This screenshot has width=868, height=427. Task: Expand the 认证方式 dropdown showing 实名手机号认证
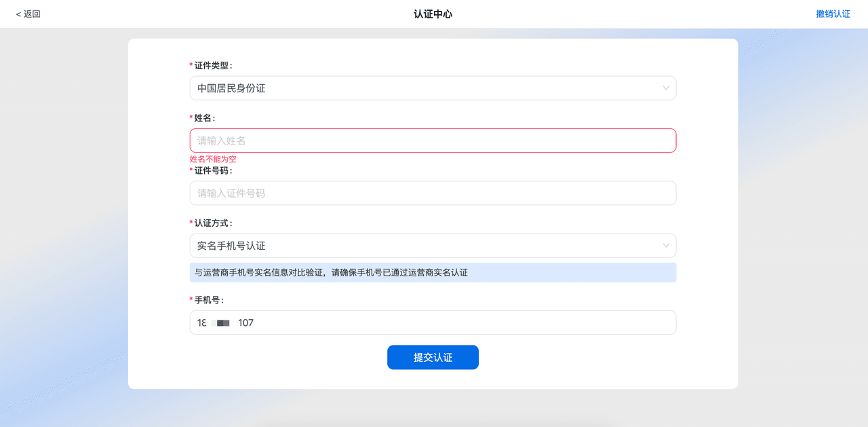433,246
